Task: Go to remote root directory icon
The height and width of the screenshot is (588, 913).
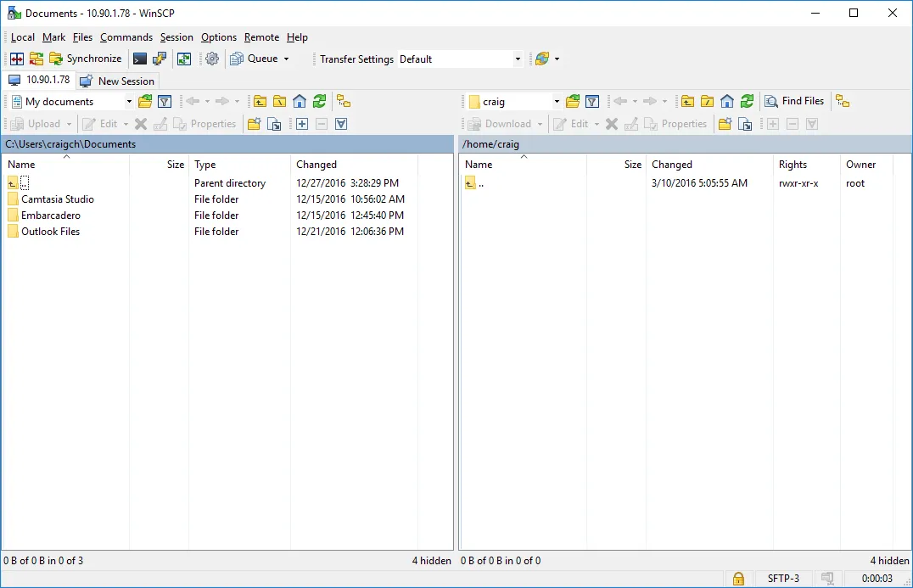Action: pos(707,102)
